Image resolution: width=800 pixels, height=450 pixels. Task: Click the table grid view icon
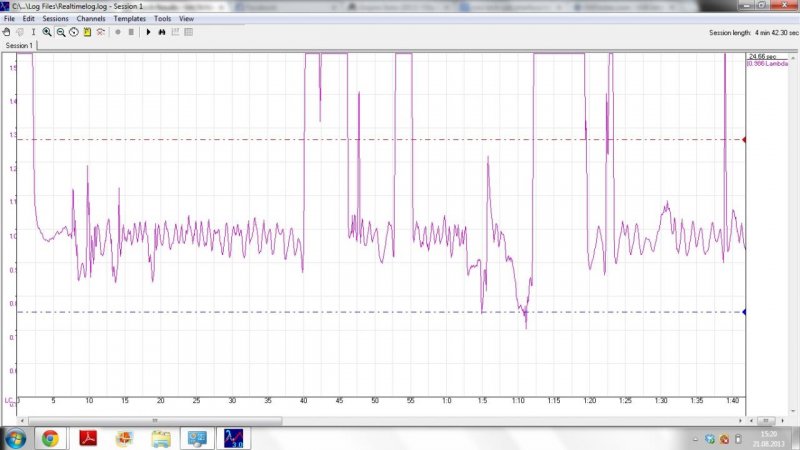tap(188, 32)
